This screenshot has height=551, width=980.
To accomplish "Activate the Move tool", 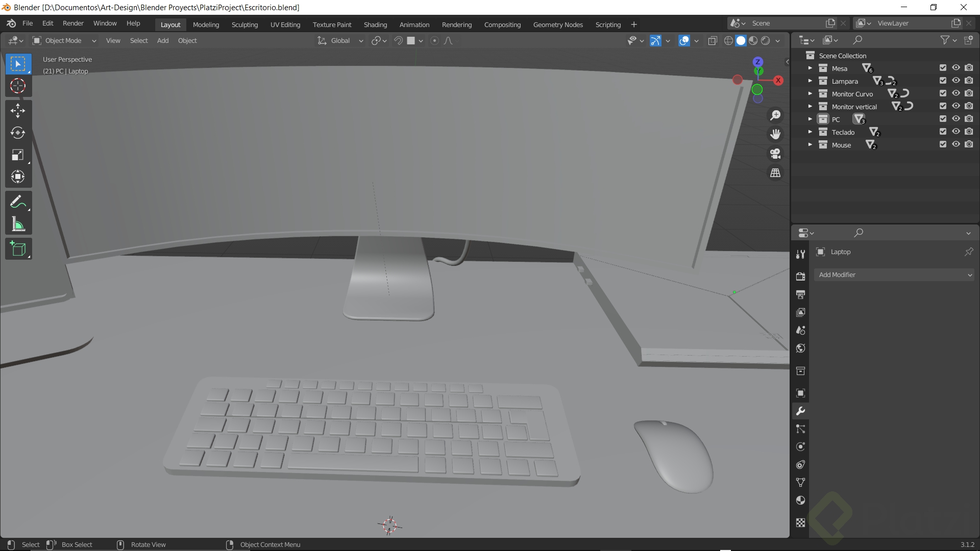I will pyautogui.click(x=18, y=110).
